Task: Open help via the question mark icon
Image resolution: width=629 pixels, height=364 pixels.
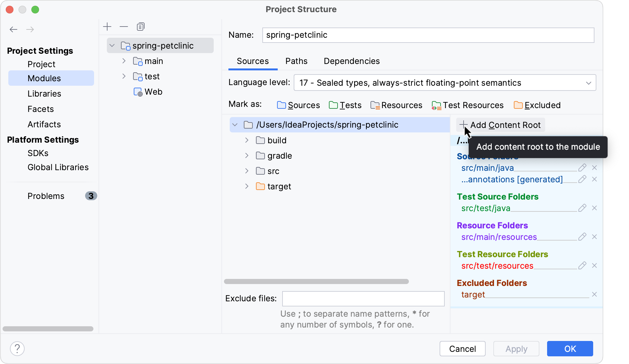Action: pos(18,349)
